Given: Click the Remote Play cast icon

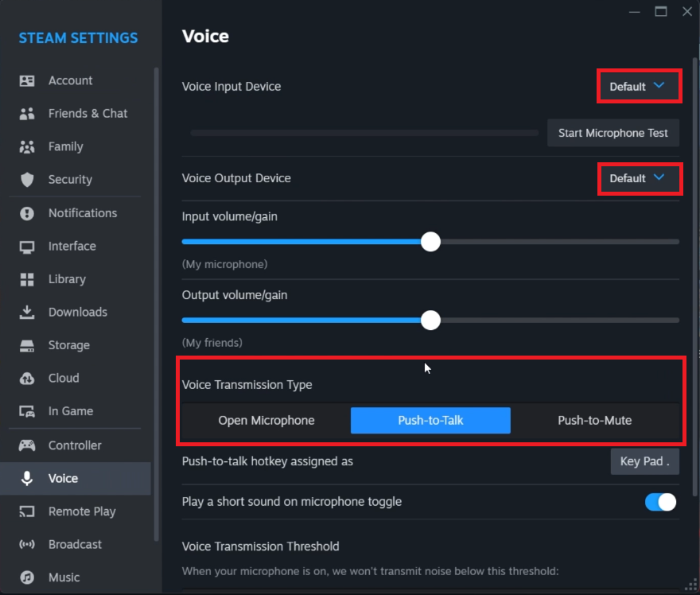Looking at the screenshot, I should [27, 511].
